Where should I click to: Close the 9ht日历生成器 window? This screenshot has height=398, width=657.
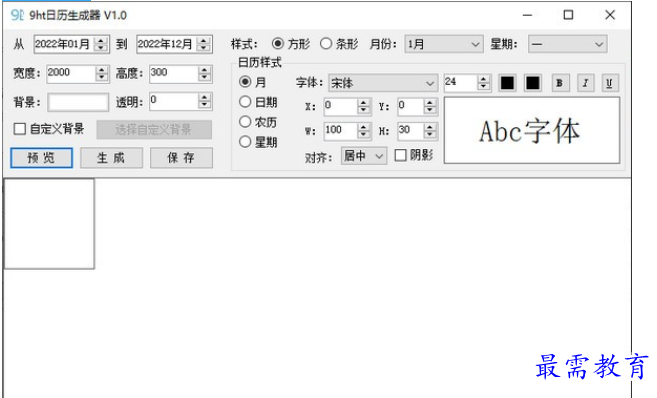(610, 15)
